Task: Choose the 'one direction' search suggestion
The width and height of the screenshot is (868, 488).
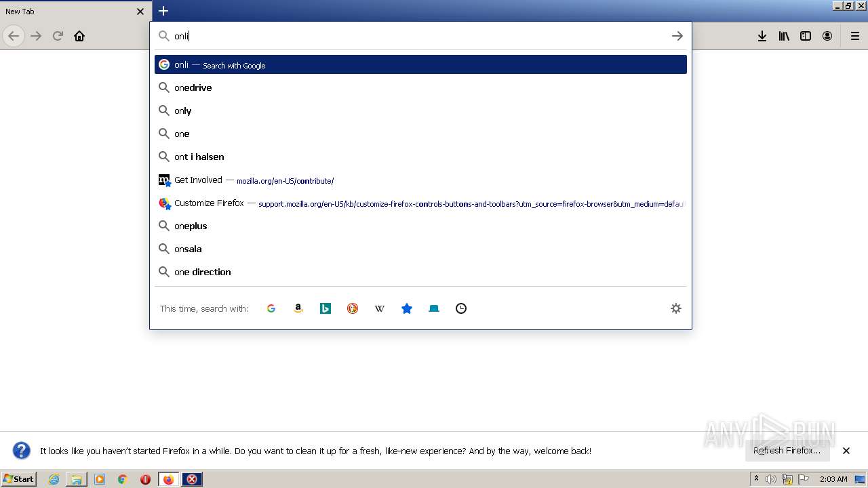Action: 420,272
